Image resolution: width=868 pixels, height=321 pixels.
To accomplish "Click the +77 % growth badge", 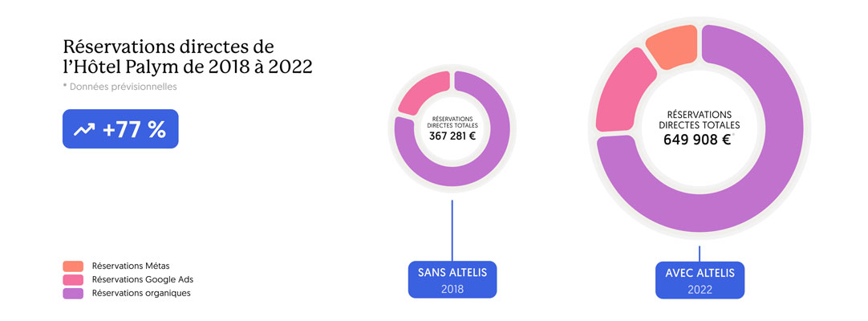I will coord(120,129).
